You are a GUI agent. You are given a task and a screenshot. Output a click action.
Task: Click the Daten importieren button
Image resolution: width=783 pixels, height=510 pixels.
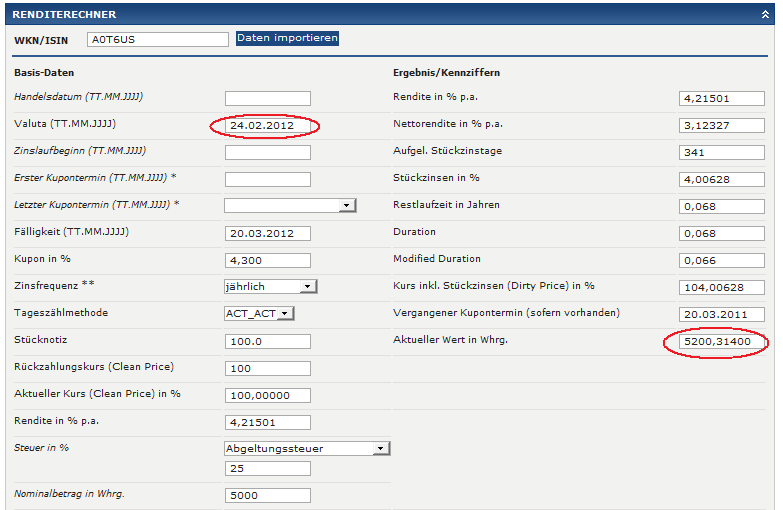point(287,38)
